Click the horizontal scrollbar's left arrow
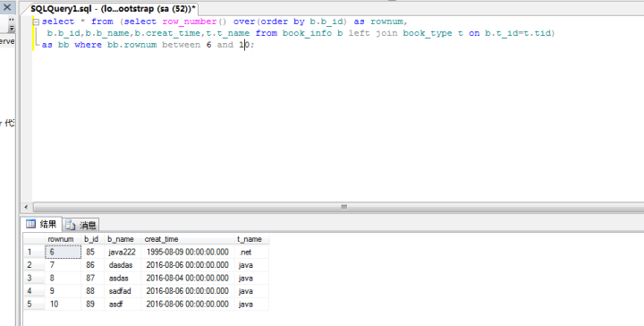Screen dimensions: 644x326 [x=26, y=207]
